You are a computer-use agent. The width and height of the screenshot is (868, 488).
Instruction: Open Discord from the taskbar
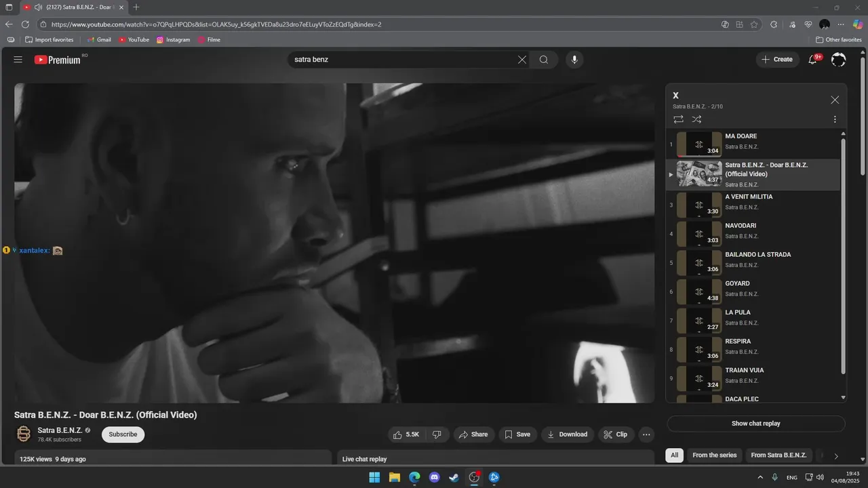click(435, 477)
